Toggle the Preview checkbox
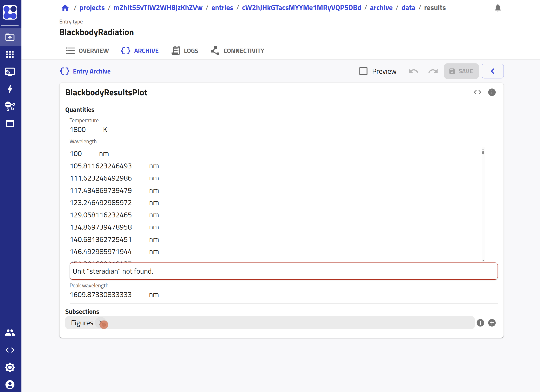Screen dimensions: 540x392 pyautogui.click(x=363, y=71)
